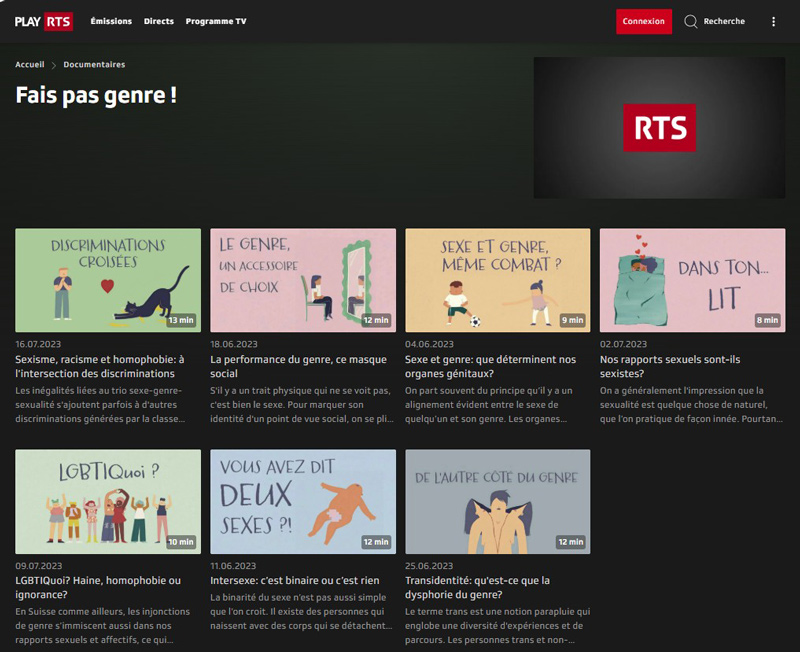Go to the Directs section
The height and width of the screenshot is (652, 800).
point(158,21)
